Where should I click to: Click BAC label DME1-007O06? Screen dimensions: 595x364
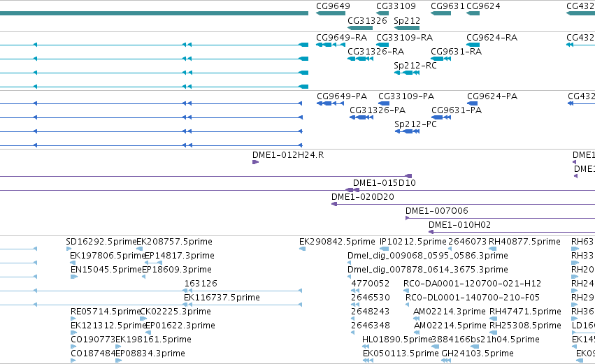[x=437, y=211]
